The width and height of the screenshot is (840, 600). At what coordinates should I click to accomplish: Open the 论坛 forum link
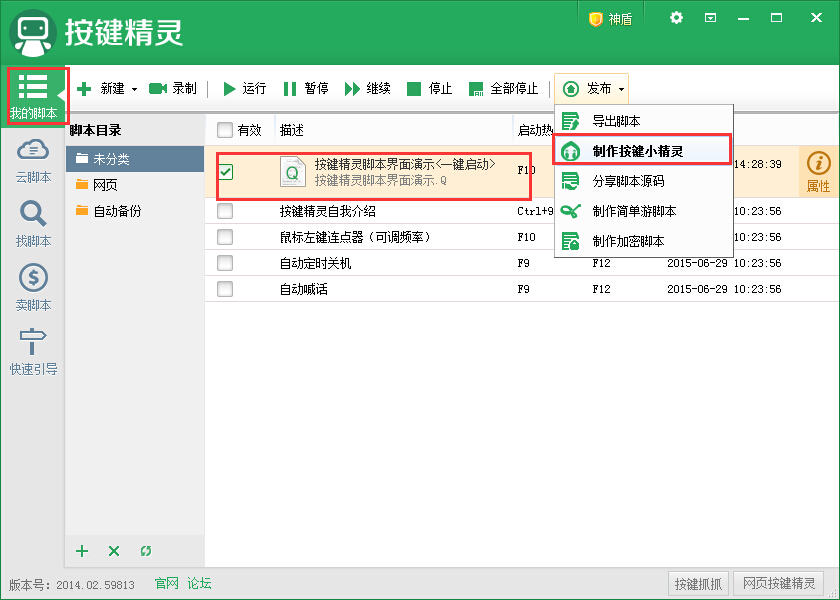point(199,583)
